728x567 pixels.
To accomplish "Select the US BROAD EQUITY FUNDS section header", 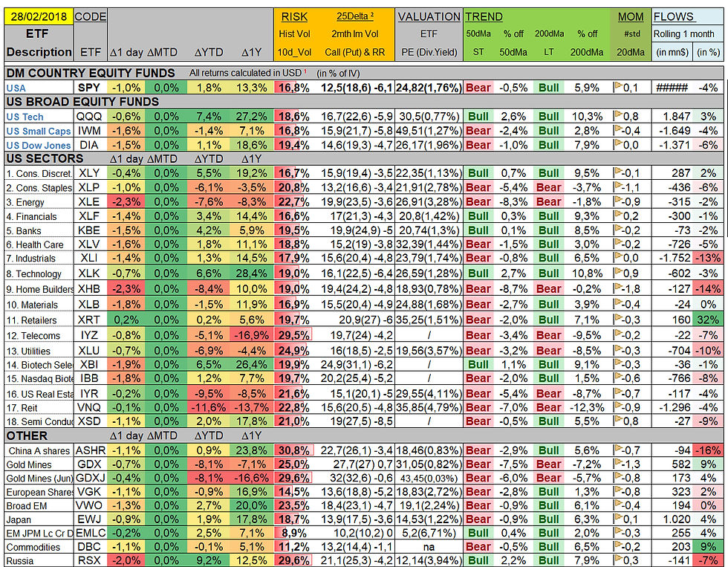I will (82, 102).
